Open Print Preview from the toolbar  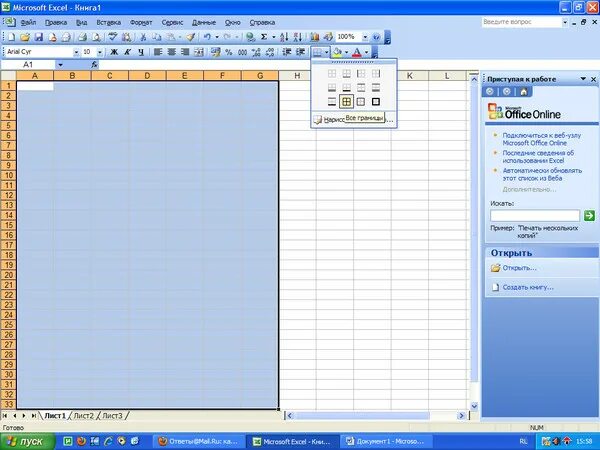[x=96, y=37]
